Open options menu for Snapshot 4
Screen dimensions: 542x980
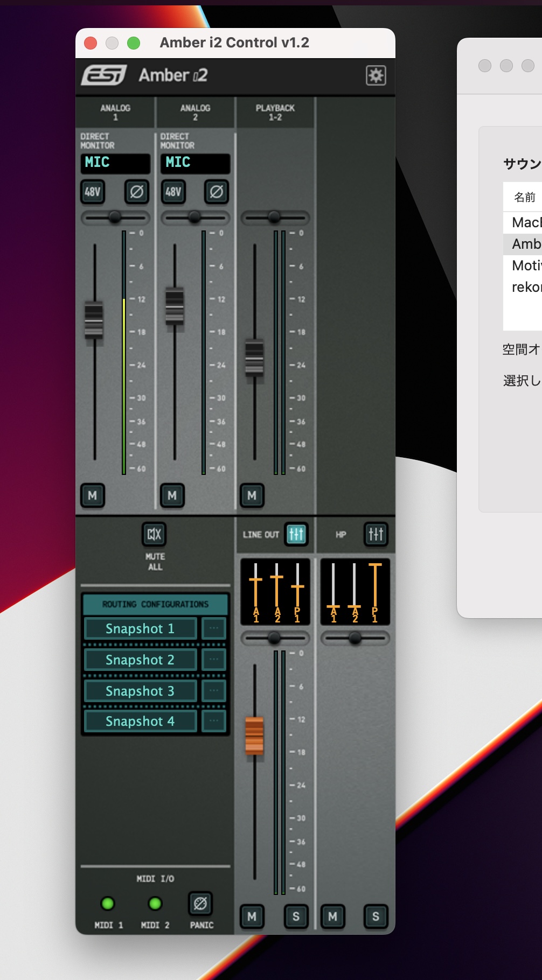tap(214, 721)
